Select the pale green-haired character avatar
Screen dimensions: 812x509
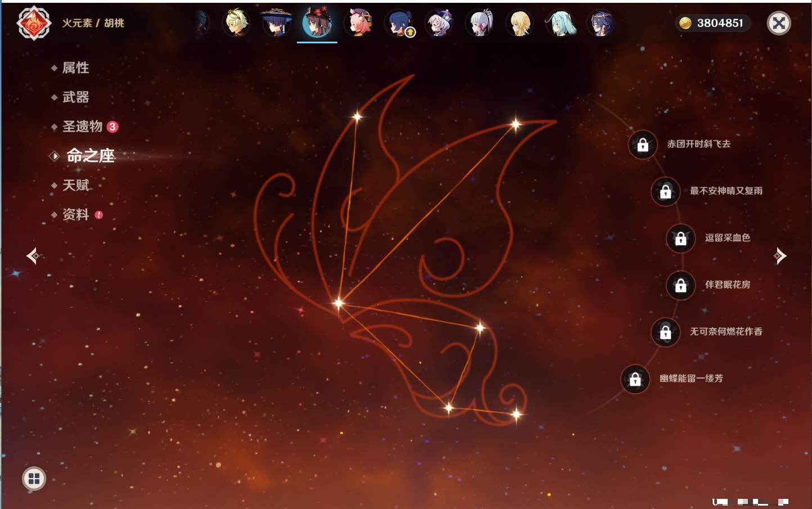click(236, 23)
